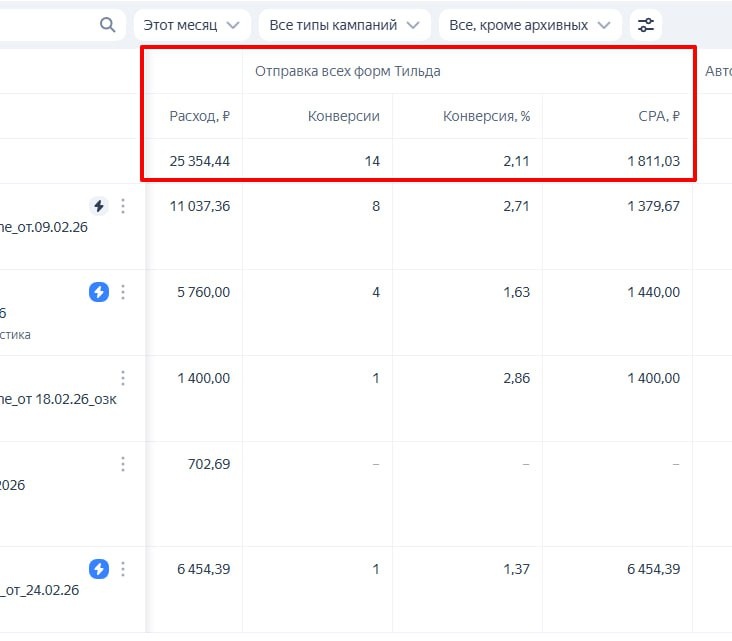Click the "Конверсия, %" column header
The width and height of the screenshot is (732, 641).
[486, 116]
